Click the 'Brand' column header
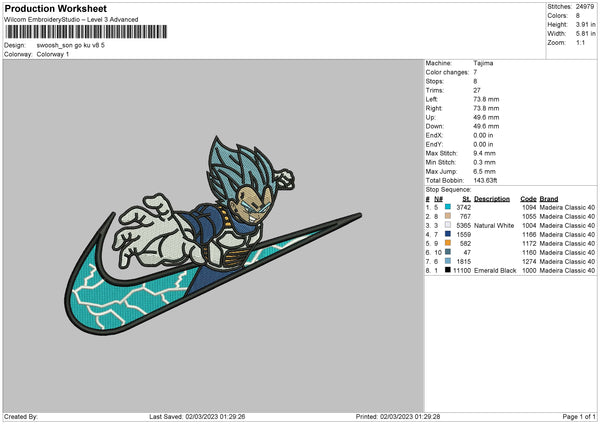Viewport: 600px width, 424px height. pos(549,199)
